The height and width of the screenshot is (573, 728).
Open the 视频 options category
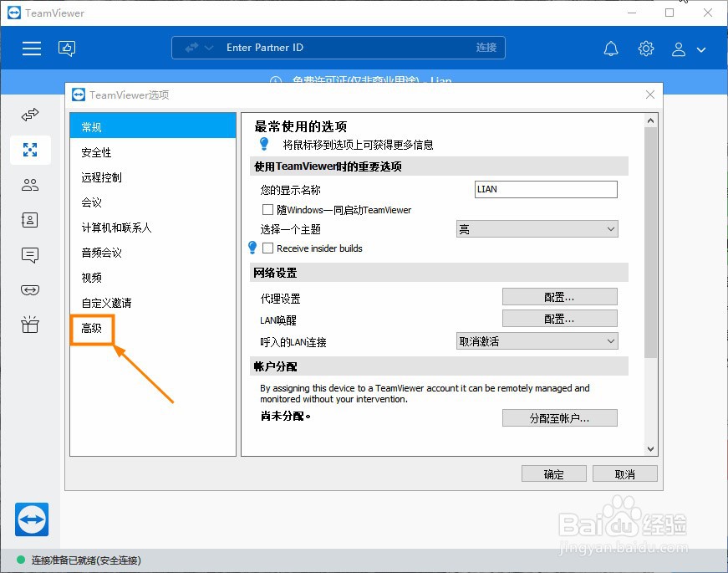(153, 278)
